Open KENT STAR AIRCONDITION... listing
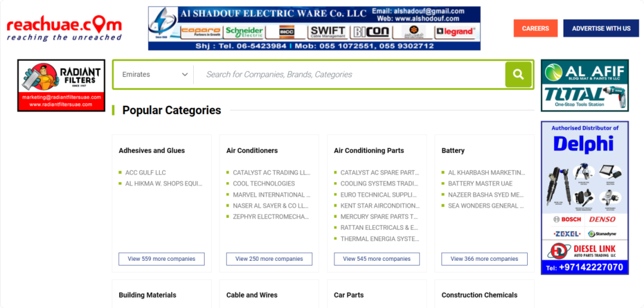 point(380,206)
